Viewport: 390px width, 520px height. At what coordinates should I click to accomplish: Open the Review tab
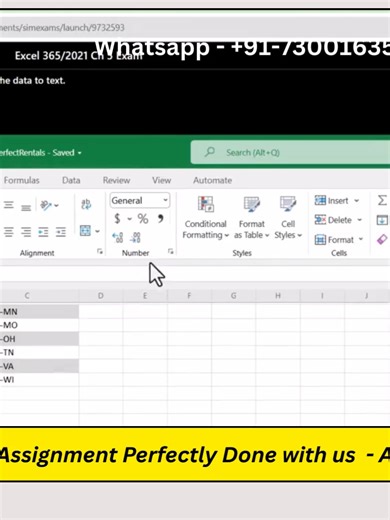116,180
